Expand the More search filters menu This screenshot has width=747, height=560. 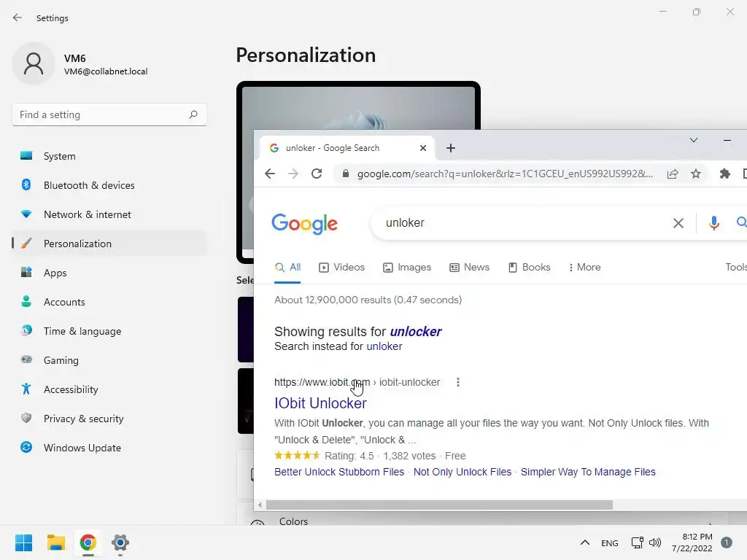pyautogui.click(x=584, y=267)
